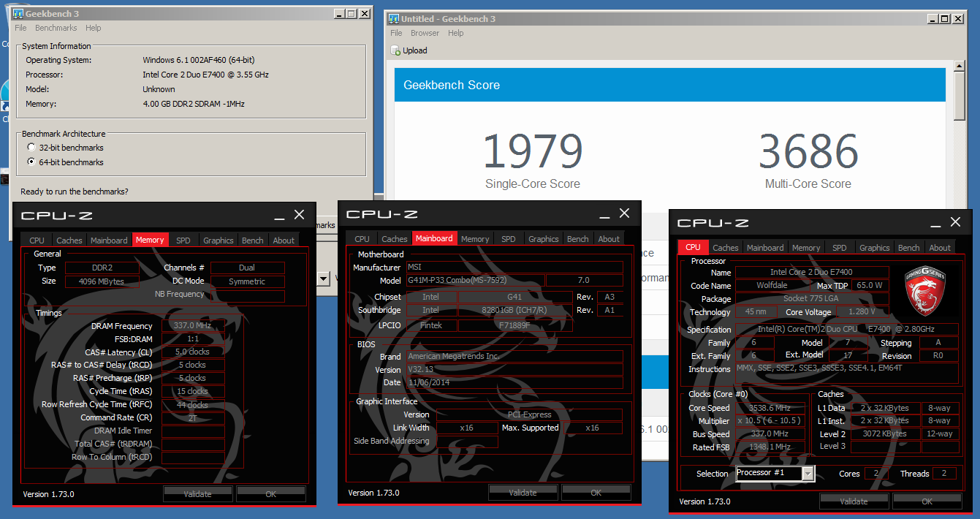Switch to SPD tab in Memory CPU-Z window
Image resolution: width=980 pixels, height=519 pixels.
click(183, 240)
